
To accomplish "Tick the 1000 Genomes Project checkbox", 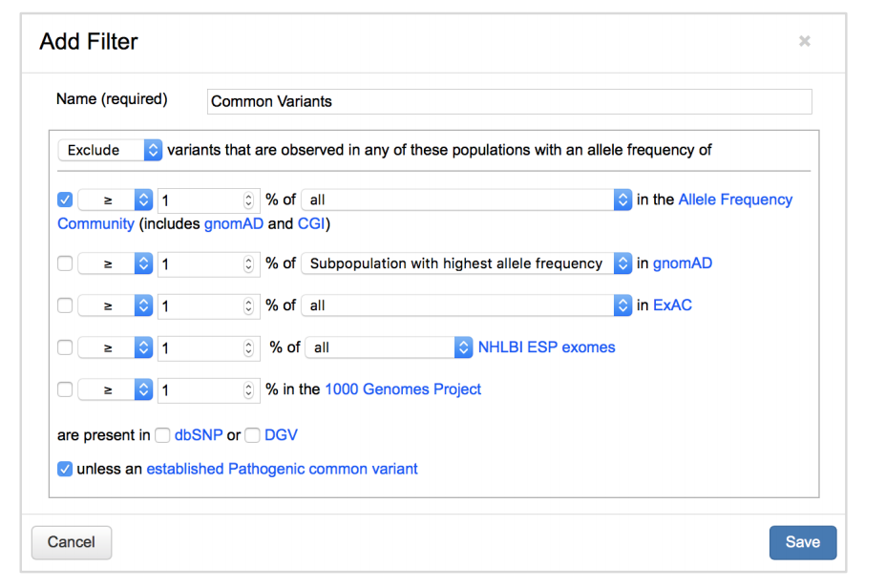I will 65,389.
